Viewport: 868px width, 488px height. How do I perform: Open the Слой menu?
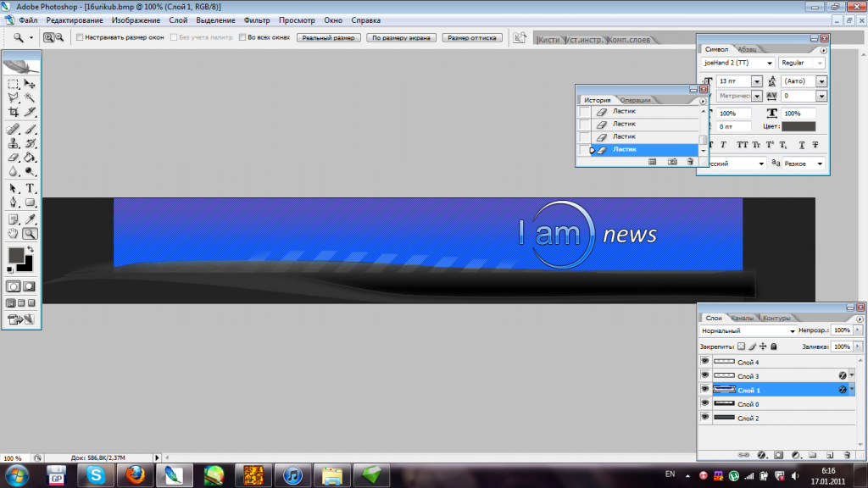click(x=178, y=20)
